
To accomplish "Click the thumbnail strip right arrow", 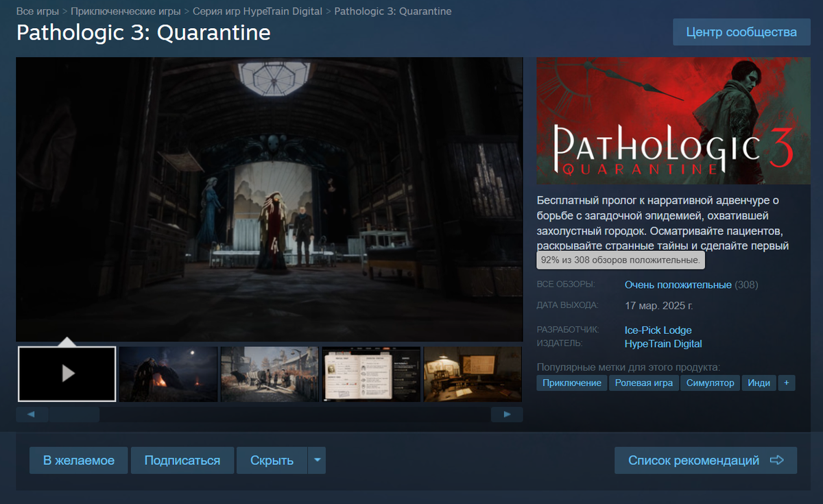I will point(507,414).
